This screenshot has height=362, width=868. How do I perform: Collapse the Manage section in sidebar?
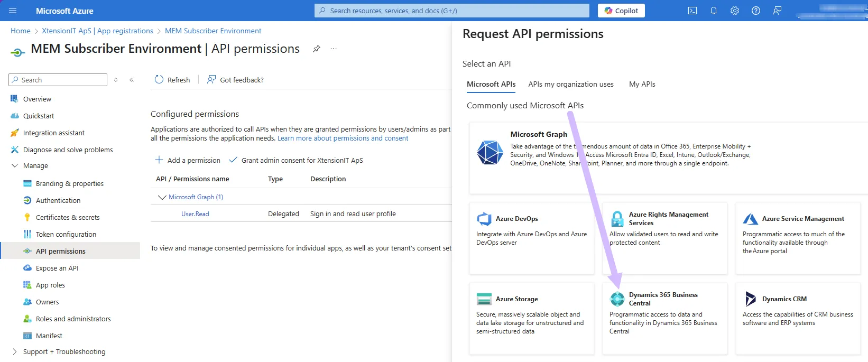coord(15,166)
